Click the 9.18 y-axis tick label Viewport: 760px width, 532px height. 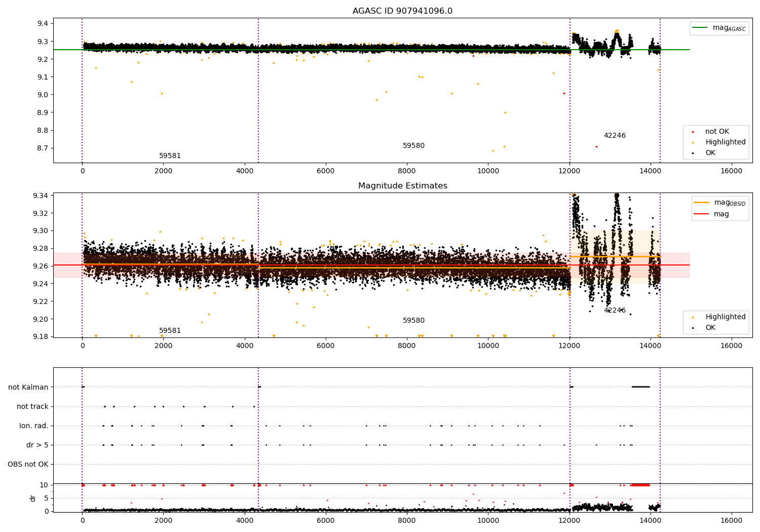click(x=41, y=337)
